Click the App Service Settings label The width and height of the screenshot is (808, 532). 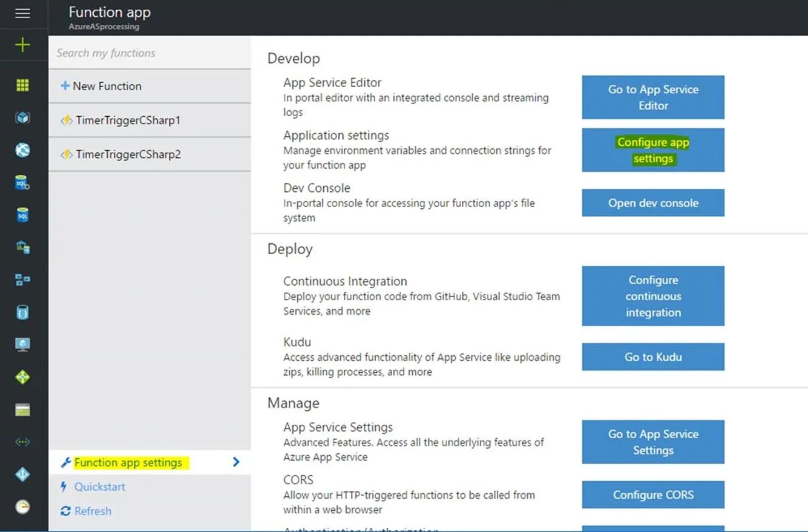point(338,427)
